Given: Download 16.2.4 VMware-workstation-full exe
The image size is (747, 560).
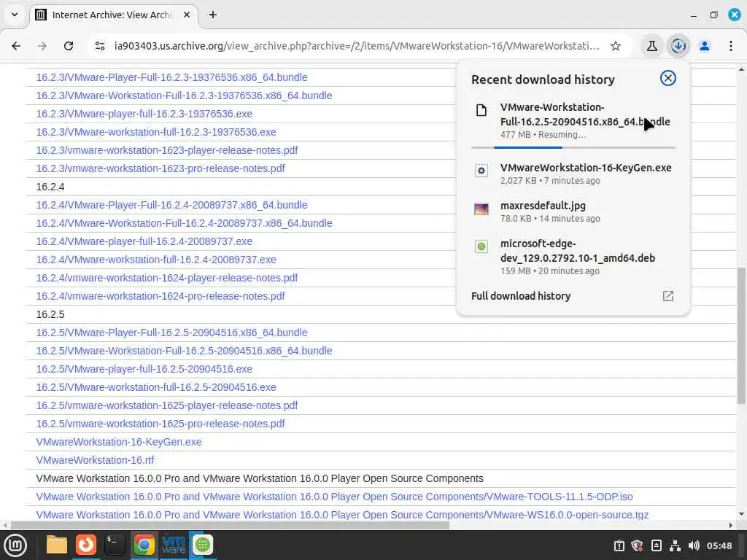Looking at the screenshot, I should [156, 260].
